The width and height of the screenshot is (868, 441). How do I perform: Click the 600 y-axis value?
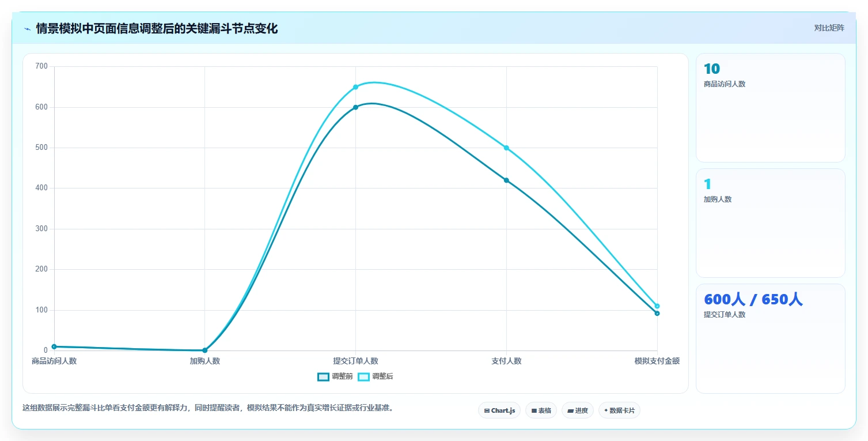pyautogui.click(x=41, y=107)
